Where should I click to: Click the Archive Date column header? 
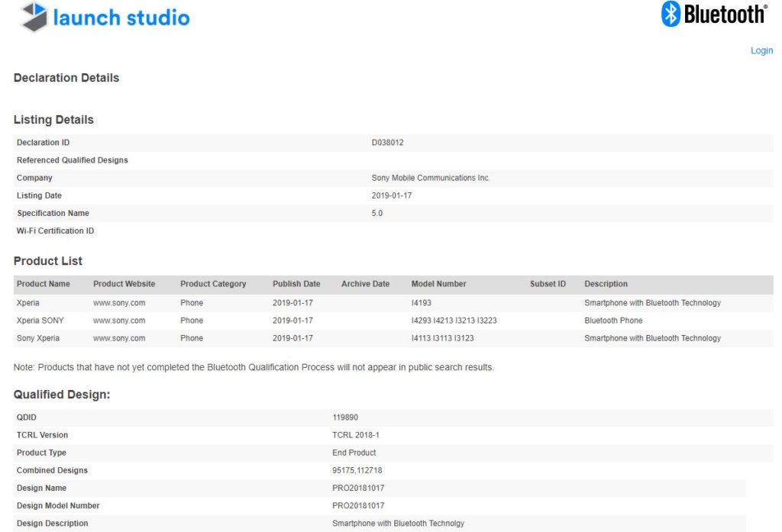pos(366,284)
